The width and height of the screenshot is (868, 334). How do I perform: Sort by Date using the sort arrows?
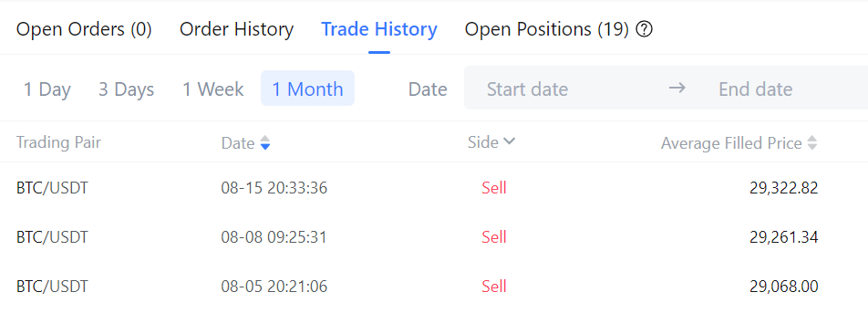[265, 143]
